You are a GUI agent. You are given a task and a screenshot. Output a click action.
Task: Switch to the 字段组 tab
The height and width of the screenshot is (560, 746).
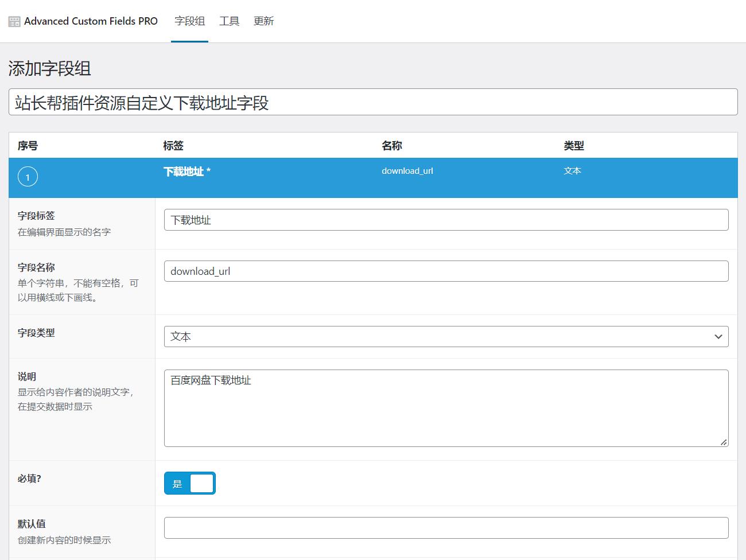coord(189,21)
